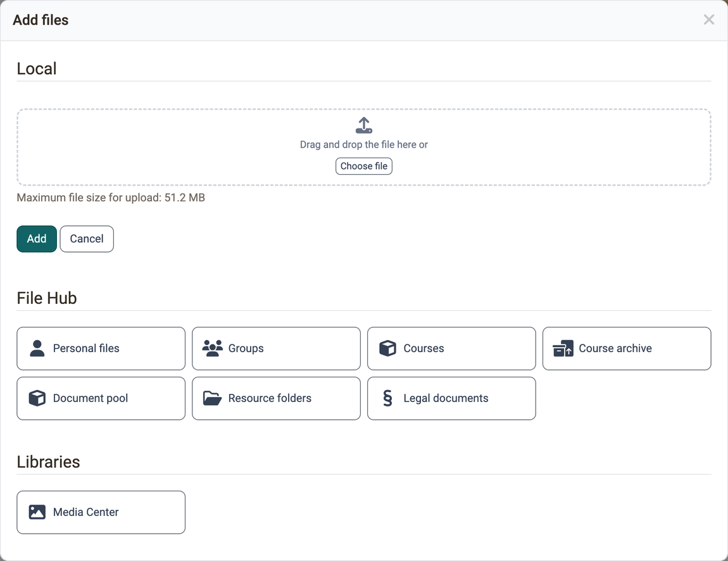Open the Media Center library
728x561 pixels.
(x=101, y=512)
